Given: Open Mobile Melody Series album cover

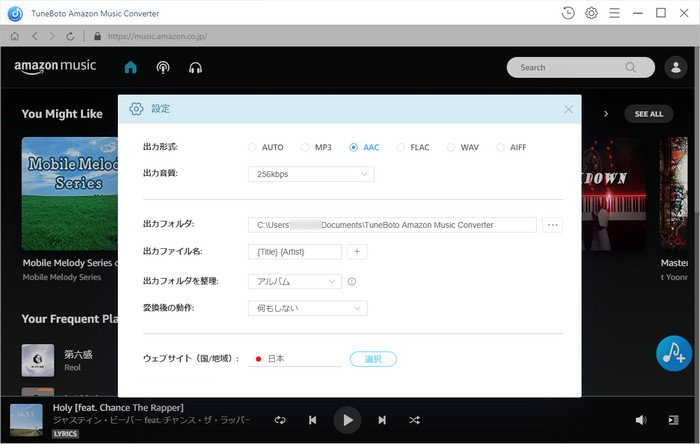Looking at the screenshot, I should coord(70,194).
